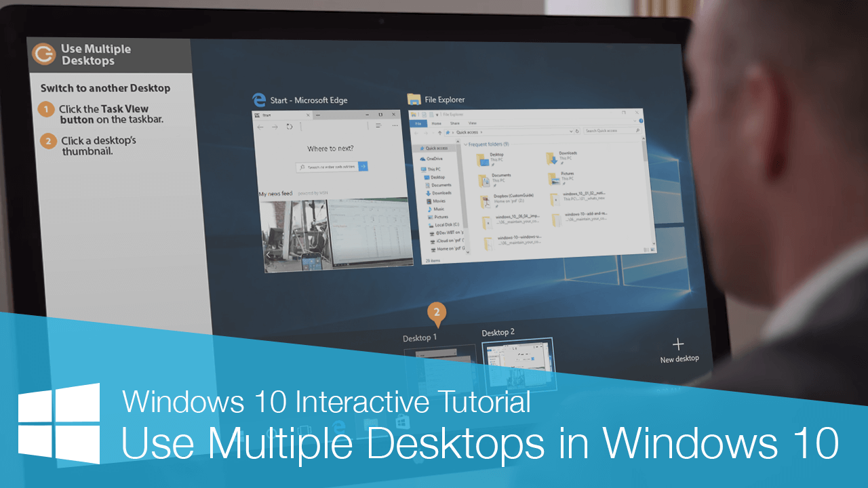Open the Share ribbon tab

(x=455, y=123)
